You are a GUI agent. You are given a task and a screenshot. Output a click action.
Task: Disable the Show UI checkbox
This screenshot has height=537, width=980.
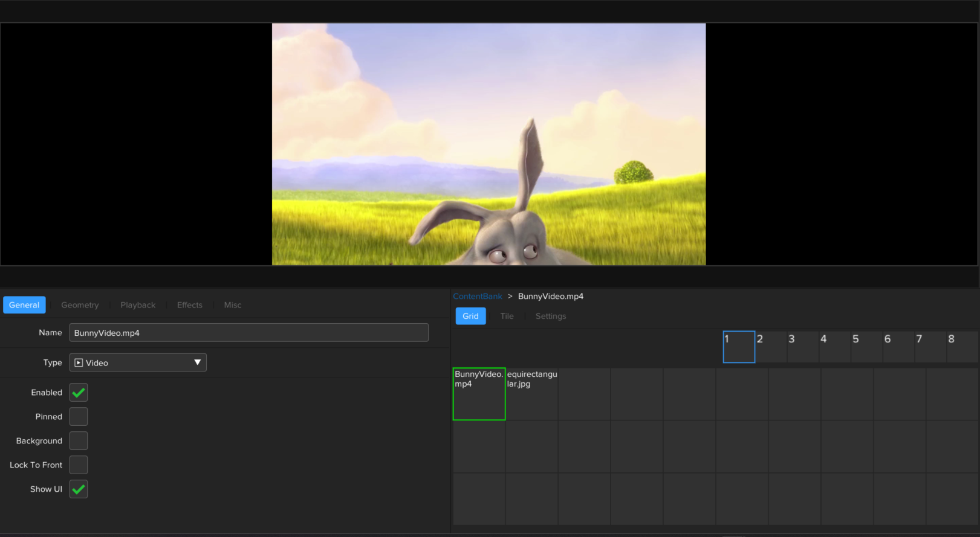click(79, 489)
